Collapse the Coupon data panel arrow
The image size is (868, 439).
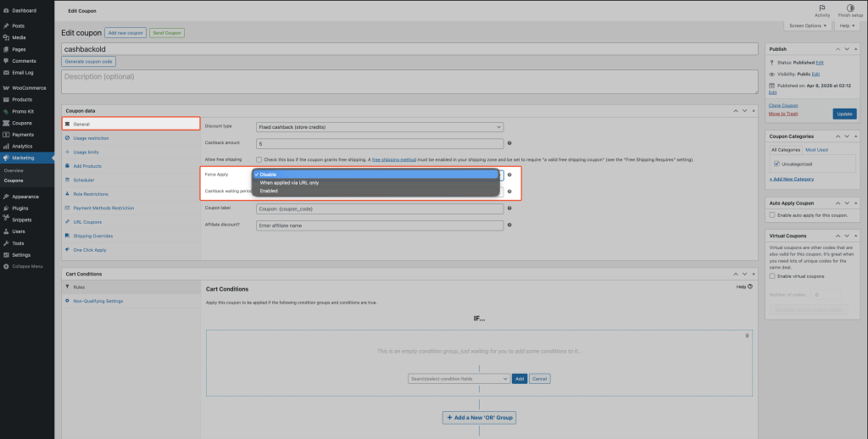pyautogui.click(x=754, y=111)
